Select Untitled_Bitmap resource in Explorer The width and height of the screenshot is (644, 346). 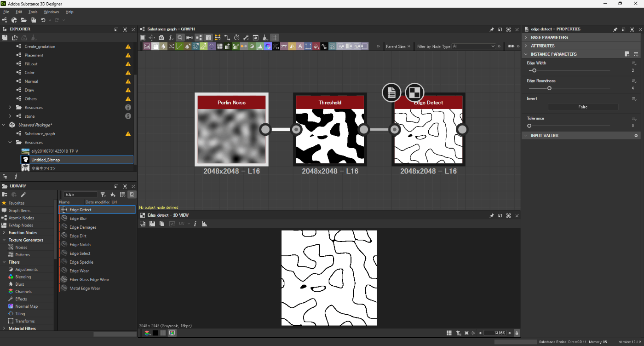77,160
